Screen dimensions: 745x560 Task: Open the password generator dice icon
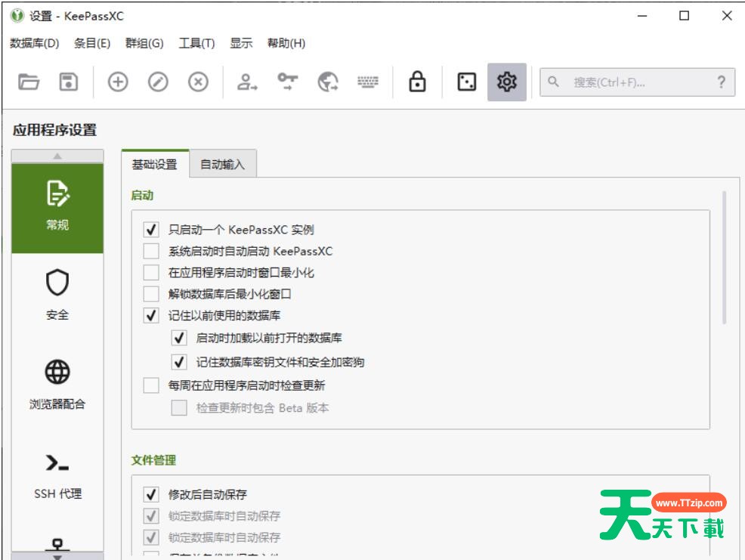click(x=462, y=83)
